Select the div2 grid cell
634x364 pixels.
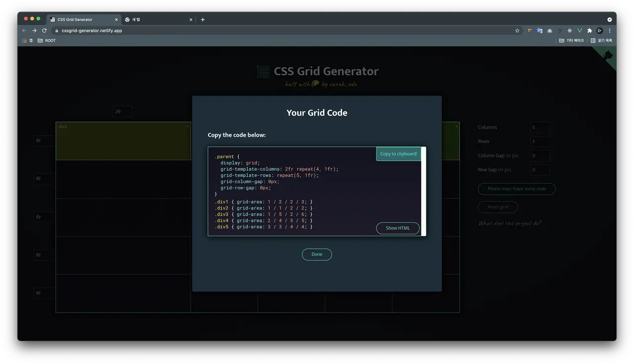tap(123, 141)
